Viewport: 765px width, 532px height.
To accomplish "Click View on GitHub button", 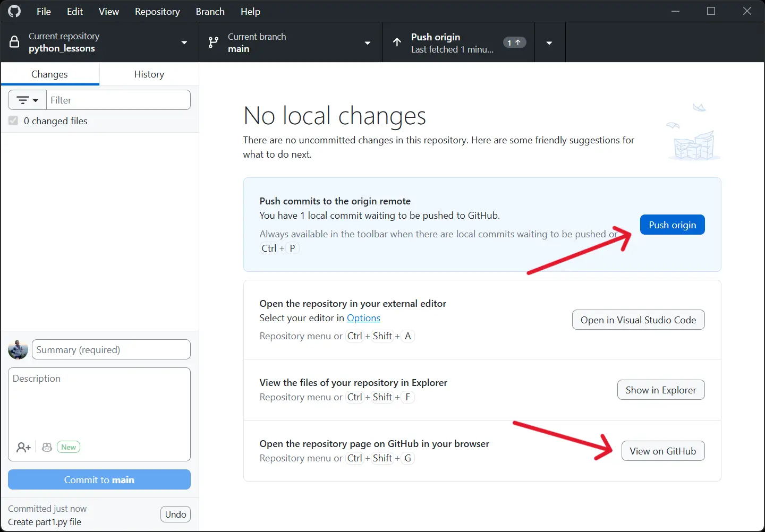I will tap(663, 451).
